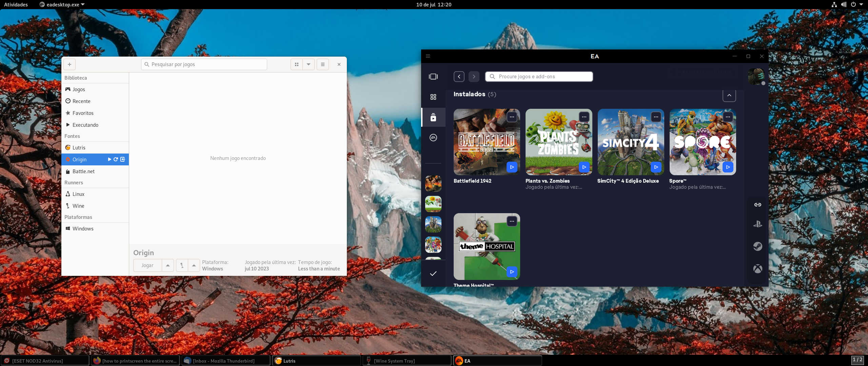Viewport: 868px width, 366px height.
Task: Open the EA library sidebar icon
Action: point(433,117)
